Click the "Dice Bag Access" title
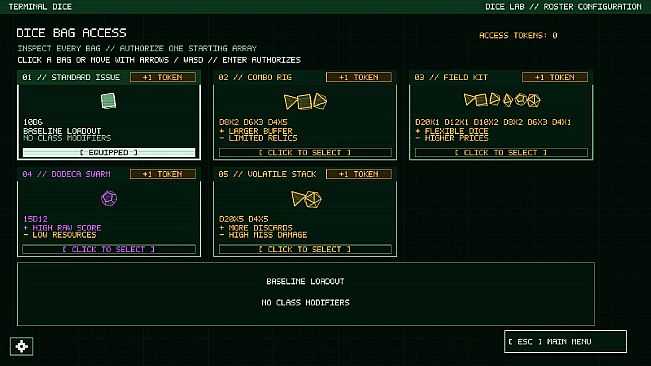Image resolution: width=651 pixels, height=366 pixels. click(71, 33)
